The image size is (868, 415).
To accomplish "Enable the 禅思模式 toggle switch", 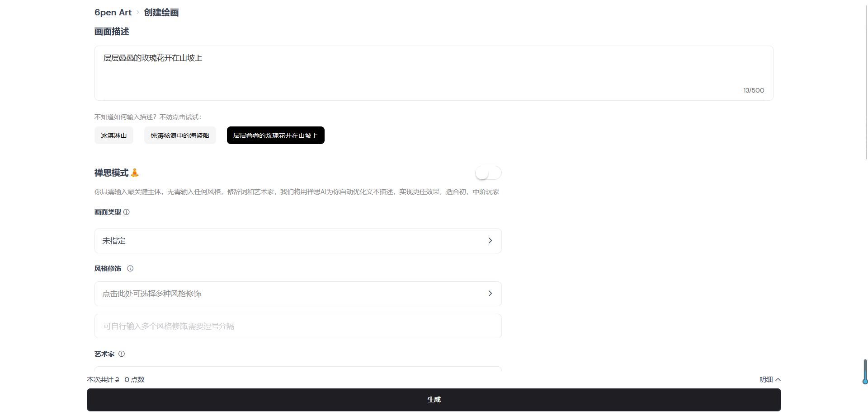I will pyautogui.click(x=488, y=173).
